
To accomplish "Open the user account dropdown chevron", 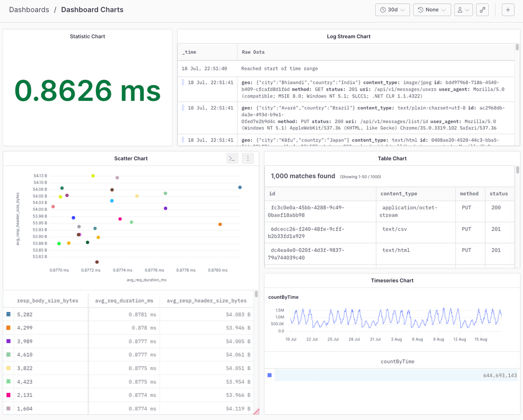I will pyautogui.click(x=466, y=10).
